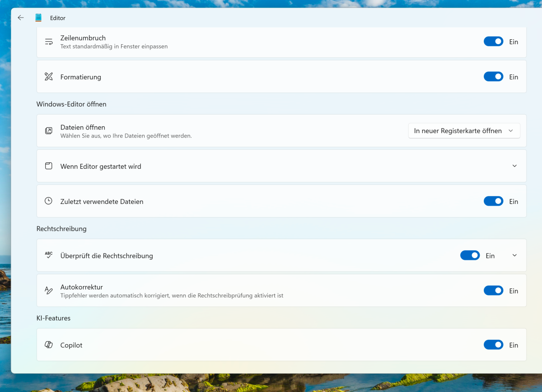Image resolution: width=542 pixels, height=392 pixels.
Task: Toggle Überprüft die Rechtschreibung off
Action: tap(470, 255)
